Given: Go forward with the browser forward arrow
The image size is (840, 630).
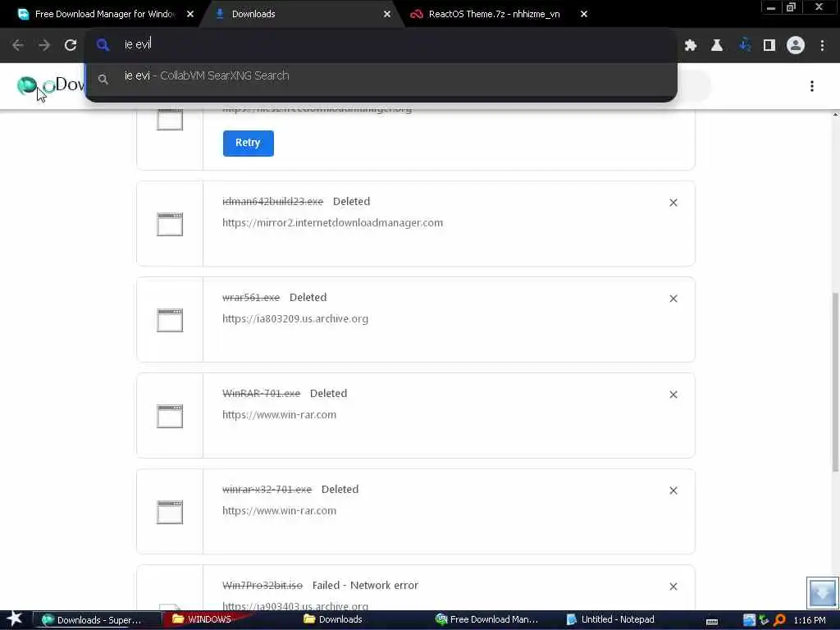Looking at the screenshot, I should 44,45.
